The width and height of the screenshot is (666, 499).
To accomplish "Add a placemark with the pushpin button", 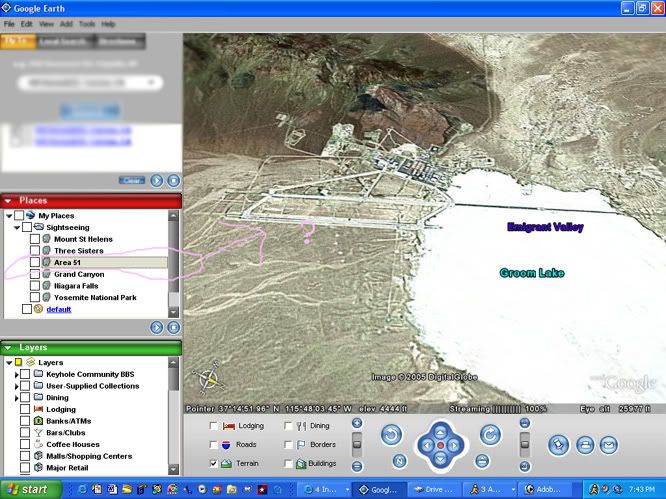I will [x=559, y=445].
